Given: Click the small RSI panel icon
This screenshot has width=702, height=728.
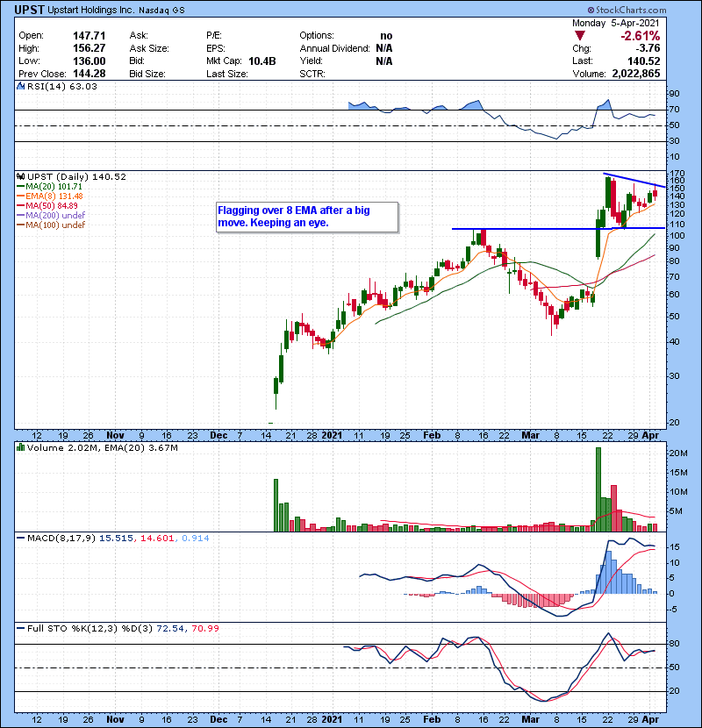Looking at the screenshot, I should [20, 86].
